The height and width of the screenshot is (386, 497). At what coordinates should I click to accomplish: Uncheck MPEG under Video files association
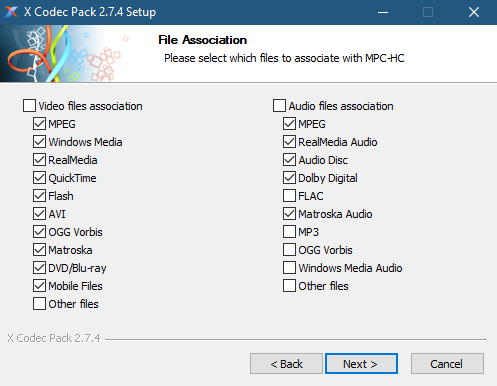tap(39, 124)
